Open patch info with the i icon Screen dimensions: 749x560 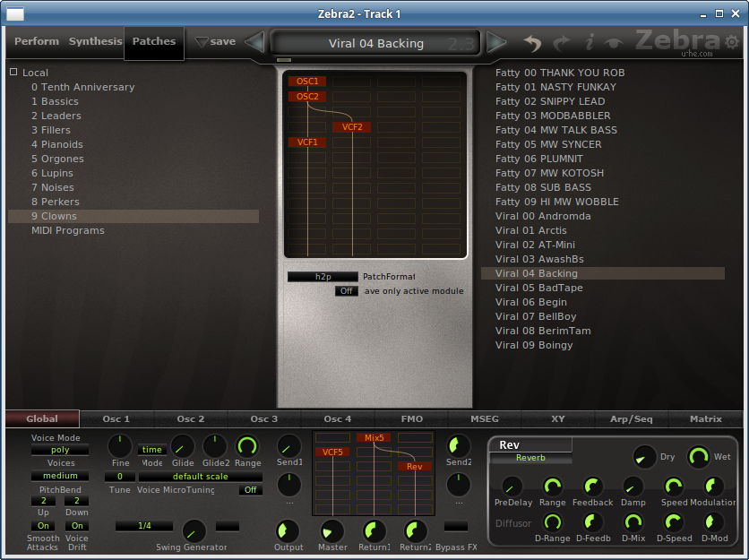coord(590,42)
